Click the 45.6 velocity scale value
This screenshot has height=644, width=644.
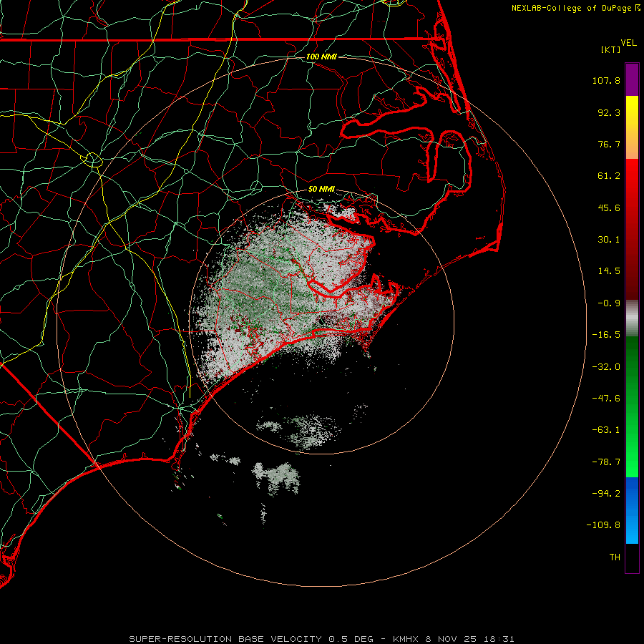[x=609, y=208]
